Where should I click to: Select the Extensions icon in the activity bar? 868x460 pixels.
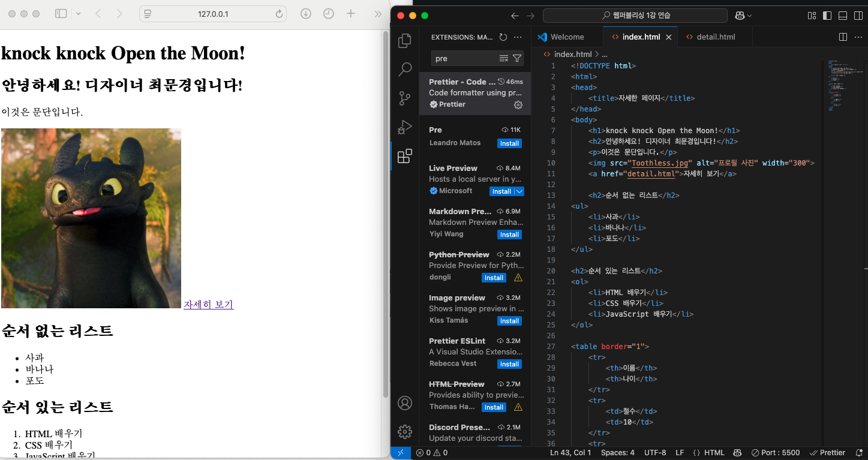405,156
